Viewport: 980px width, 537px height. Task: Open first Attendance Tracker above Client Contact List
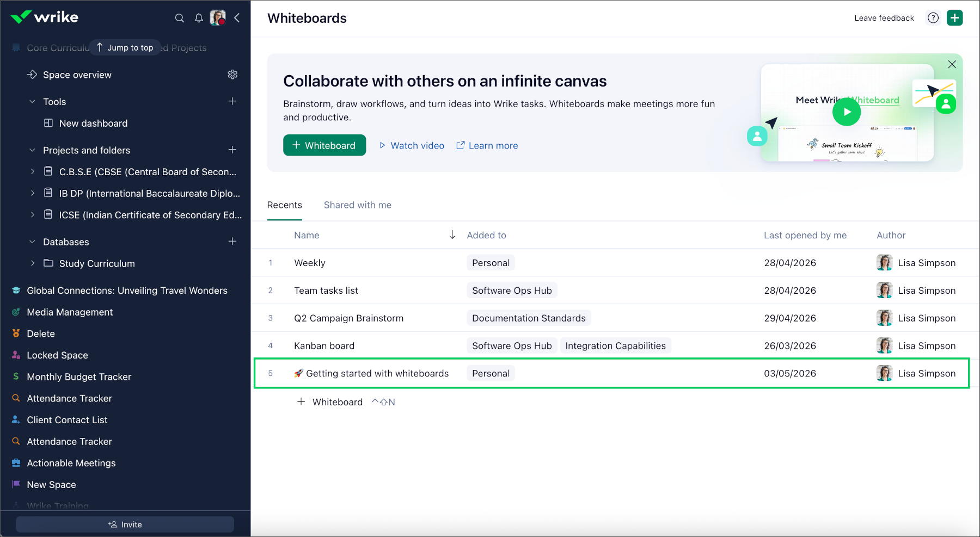[x=69, y=398]
